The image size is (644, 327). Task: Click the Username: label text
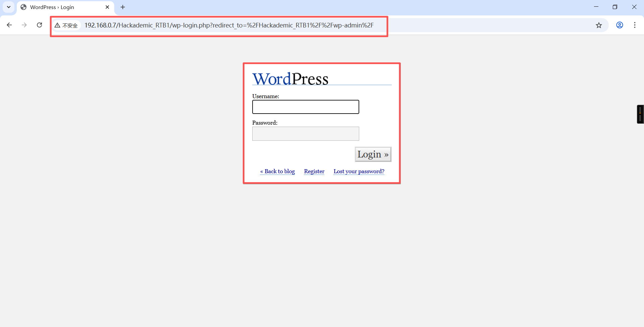266,96
